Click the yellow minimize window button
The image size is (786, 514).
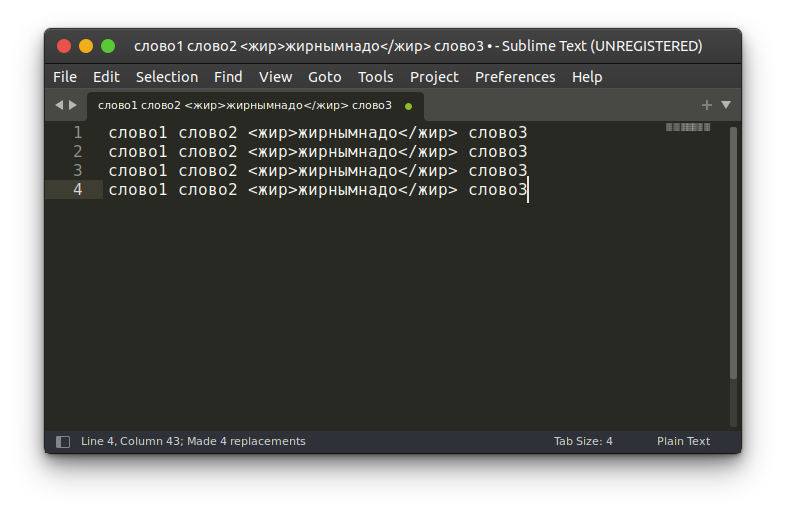click(86, 46)
